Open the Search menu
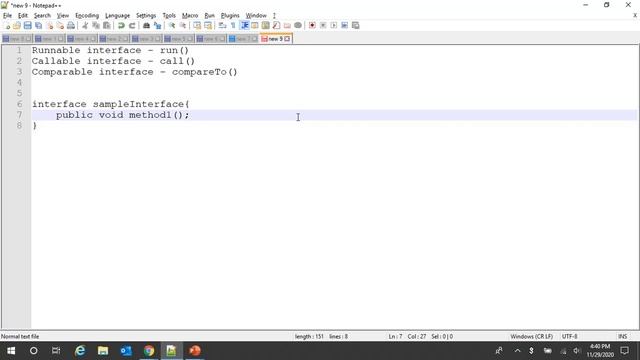The height and width of the screenshot is (360, 640). (42, 16)
